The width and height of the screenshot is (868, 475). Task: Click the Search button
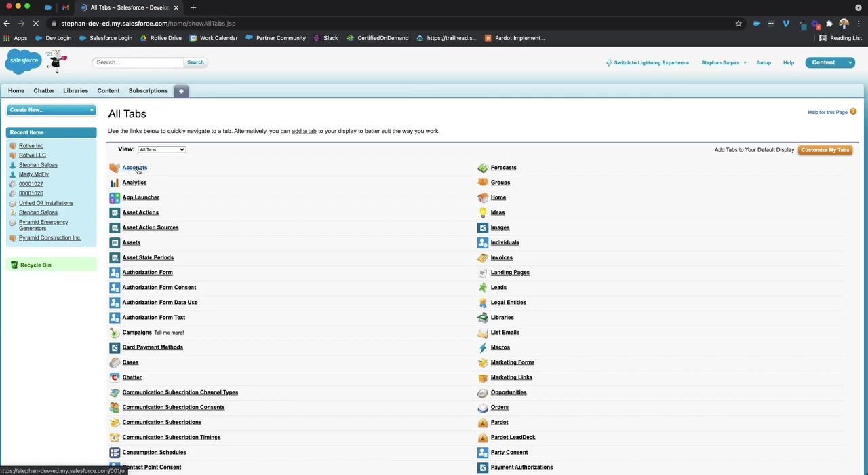pyautogui.click(x=195, y=62)
